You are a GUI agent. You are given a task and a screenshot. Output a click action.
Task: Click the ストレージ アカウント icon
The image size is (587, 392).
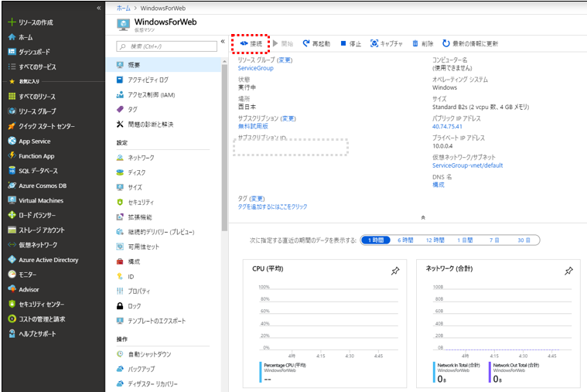[12, 230]
